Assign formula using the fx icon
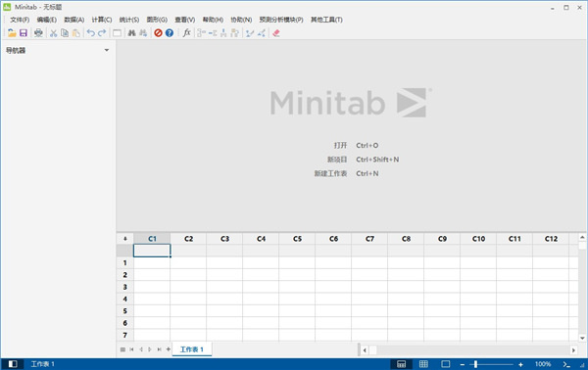 click(x=186, y=33)
